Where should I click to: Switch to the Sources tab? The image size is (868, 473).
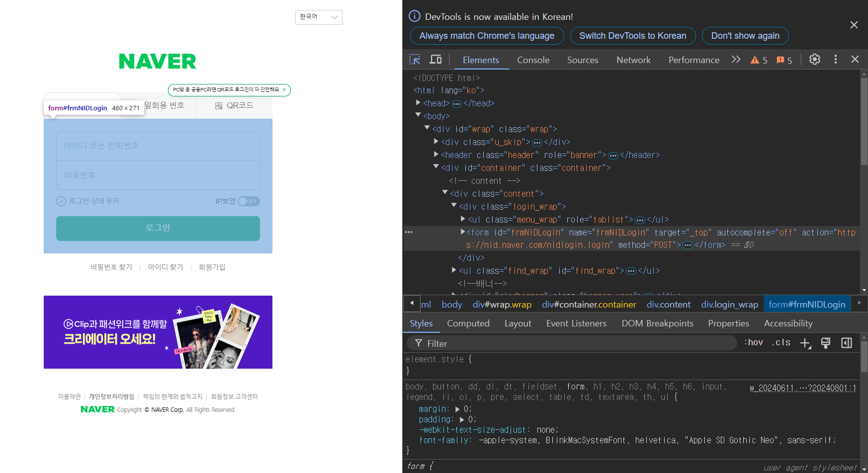[x=583, y=60]
